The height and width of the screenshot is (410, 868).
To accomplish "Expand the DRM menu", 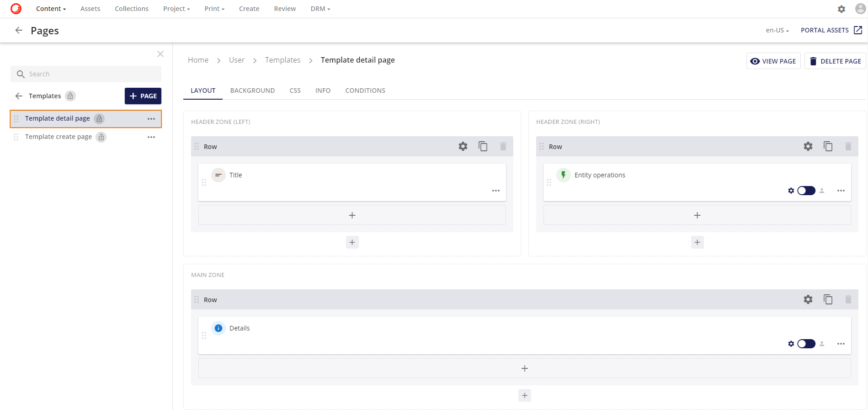I will pyautogui.click(x=320, y=9).
